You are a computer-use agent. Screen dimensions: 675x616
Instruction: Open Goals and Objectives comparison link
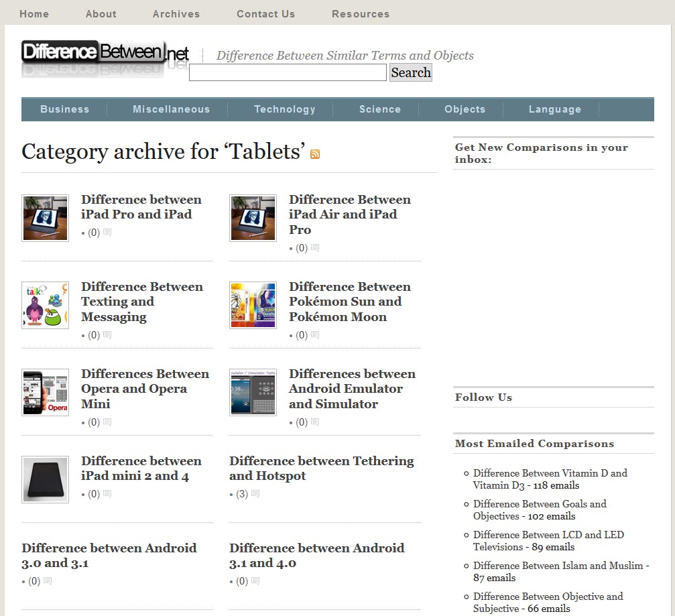click(540, 510)
